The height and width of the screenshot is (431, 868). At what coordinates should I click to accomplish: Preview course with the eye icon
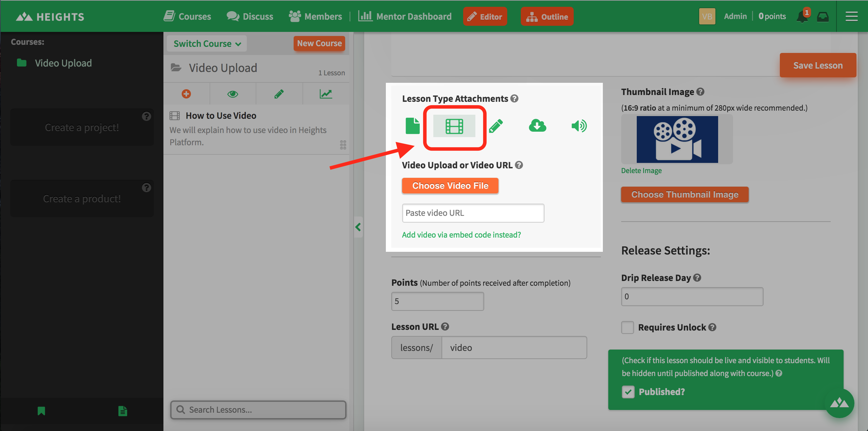[233, 94]
